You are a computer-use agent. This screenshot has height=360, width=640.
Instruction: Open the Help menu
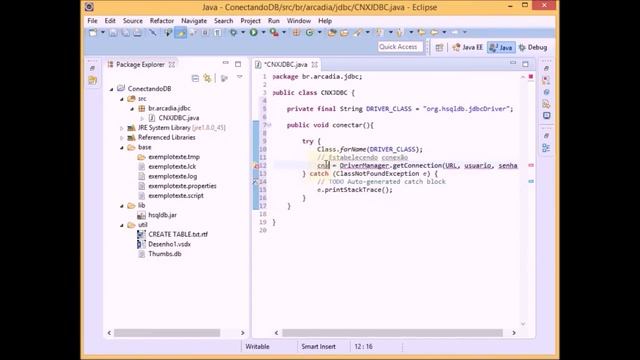(x=325, y=21)
